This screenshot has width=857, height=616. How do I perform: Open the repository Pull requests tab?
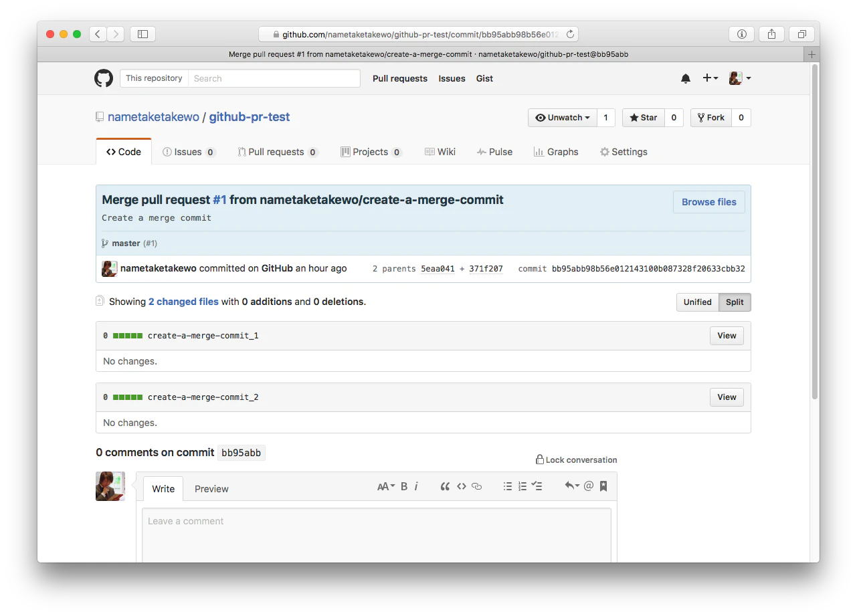click(277, 152)
